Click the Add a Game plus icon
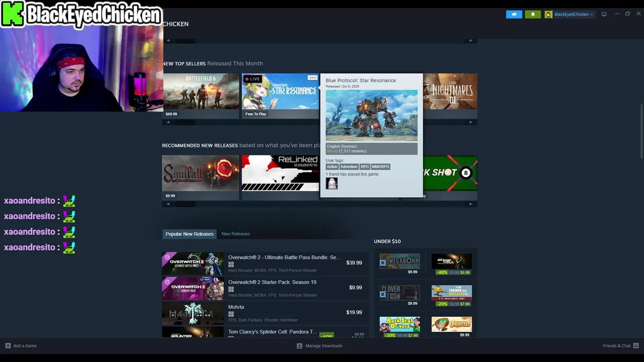Screen dimensions: 644x362 [8, 346]
